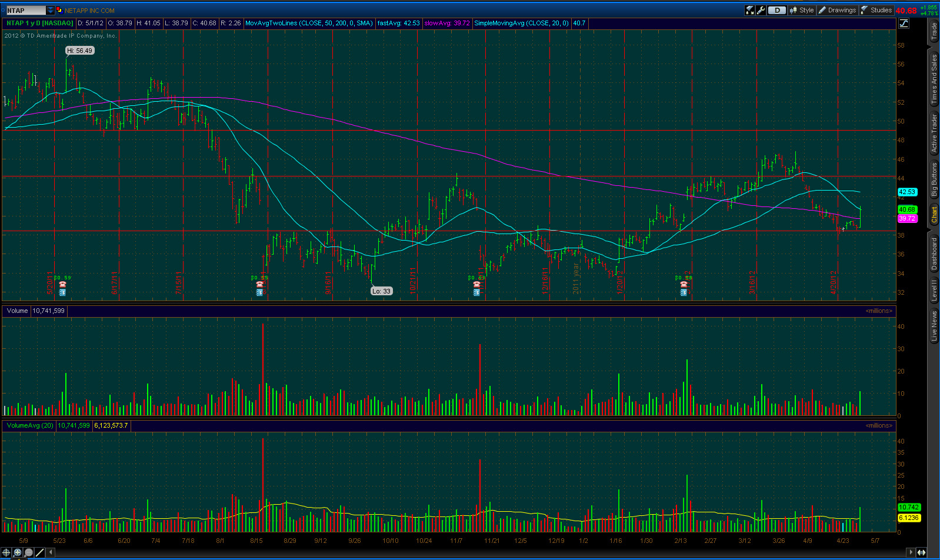This screenshot has width=940, height=560.
Task: Click the fastAvg: 42.53 value
Action: point(399,24)
